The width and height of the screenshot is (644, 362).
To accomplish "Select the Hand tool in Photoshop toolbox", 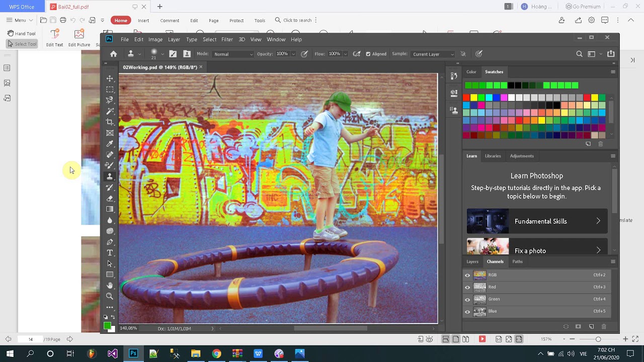I will coord(110,286).
